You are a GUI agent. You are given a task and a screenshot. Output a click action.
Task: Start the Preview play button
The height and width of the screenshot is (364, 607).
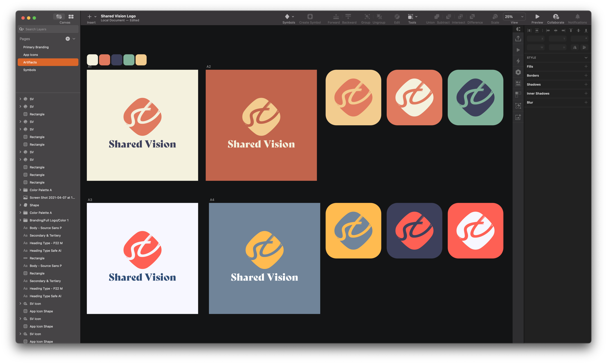click(537, 16)
